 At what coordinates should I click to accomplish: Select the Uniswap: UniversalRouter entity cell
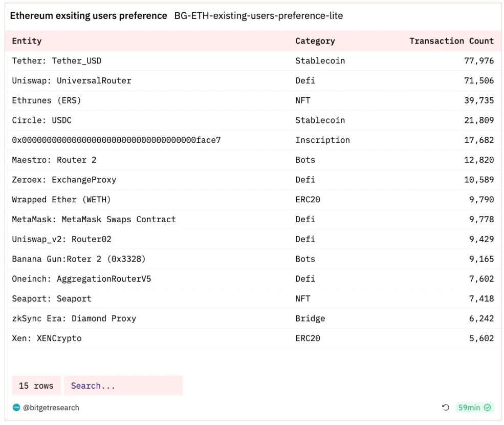pyautogui.click(x=72, y=81)
